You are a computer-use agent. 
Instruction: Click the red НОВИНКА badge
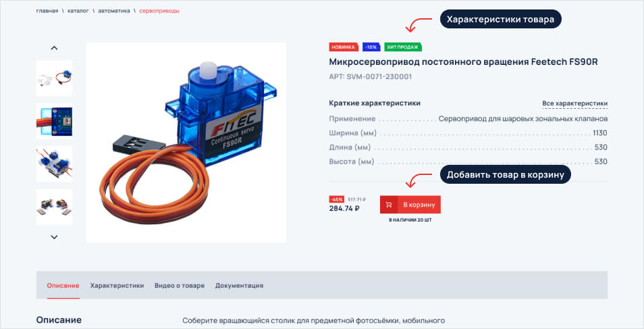344,47
